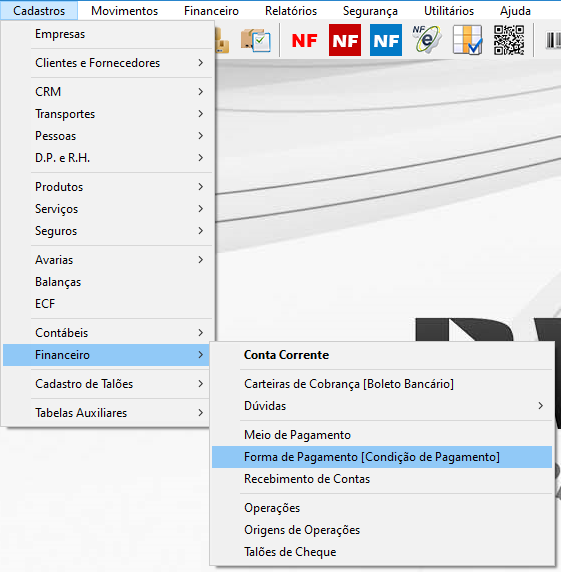Click the blue background NF icon

pyautogui.click(x=386, y=40)
